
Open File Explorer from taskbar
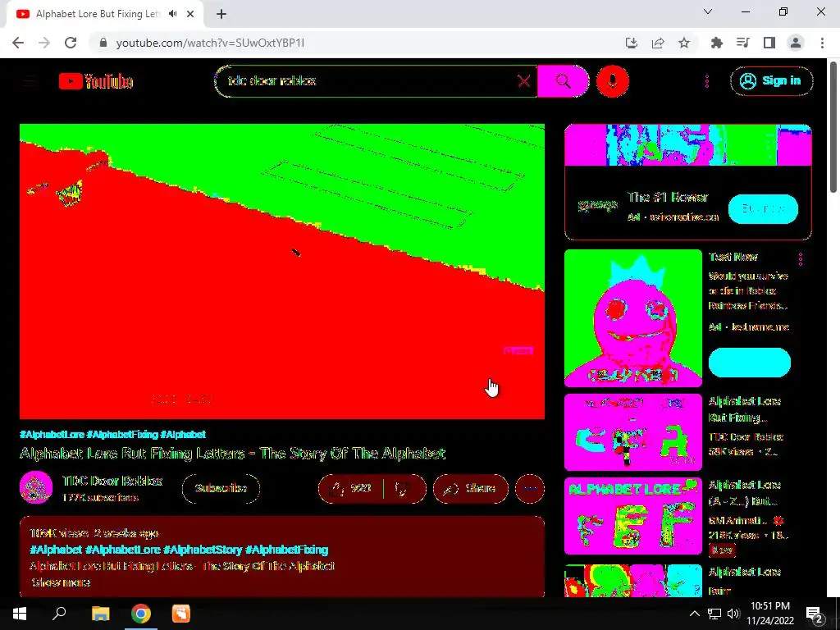pyautogui.click(x=100, y=614)
